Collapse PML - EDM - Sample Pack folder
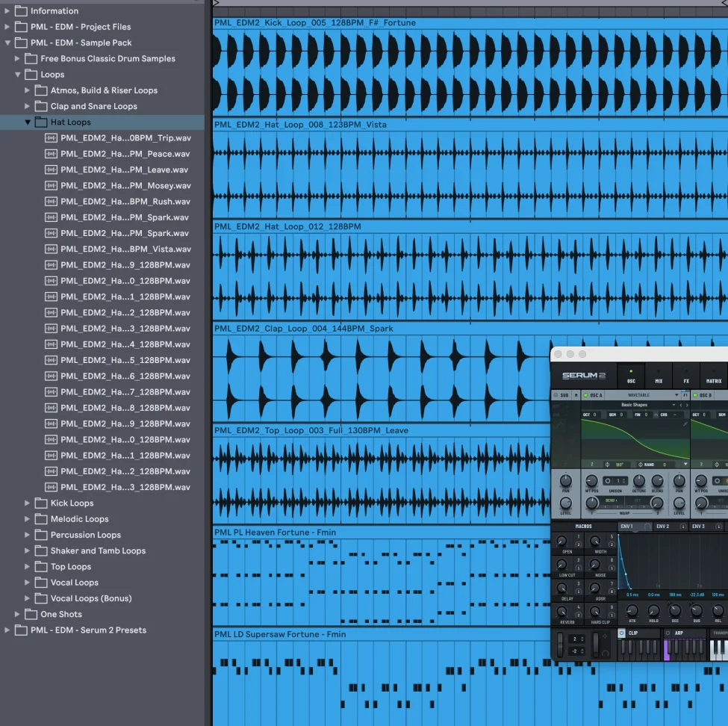The width and height of the screenshot is (728, 726). coord(7,43)
